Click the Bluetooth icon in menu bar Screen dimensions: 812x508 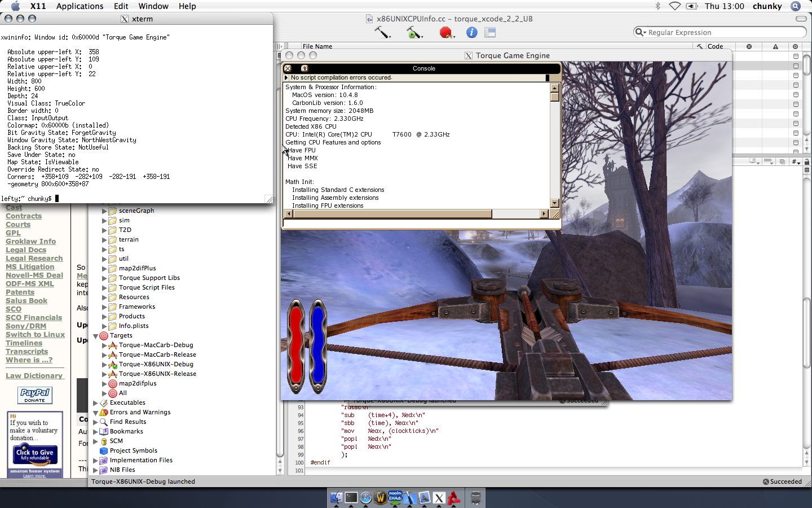(x=657, y=6)
